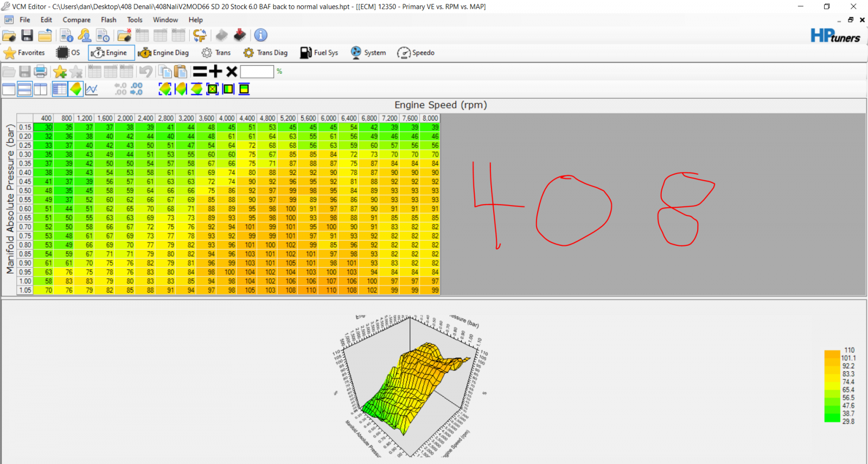Open the Trans section

click(x=216, y=53)
